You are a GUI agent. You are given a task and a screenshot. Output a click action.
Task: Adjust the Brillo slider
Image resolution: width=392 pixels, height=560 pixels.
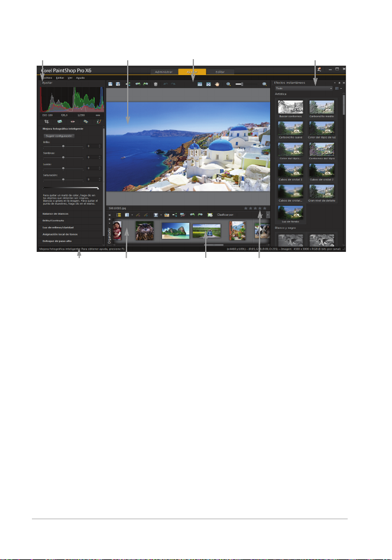click(63, 146)
